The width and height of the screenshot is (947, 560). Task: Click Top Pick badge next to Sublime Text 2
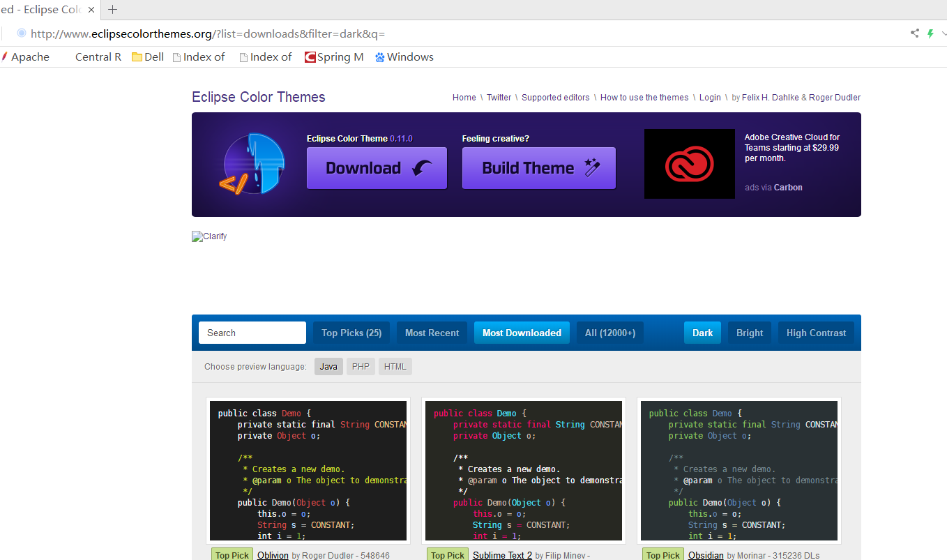448,554
